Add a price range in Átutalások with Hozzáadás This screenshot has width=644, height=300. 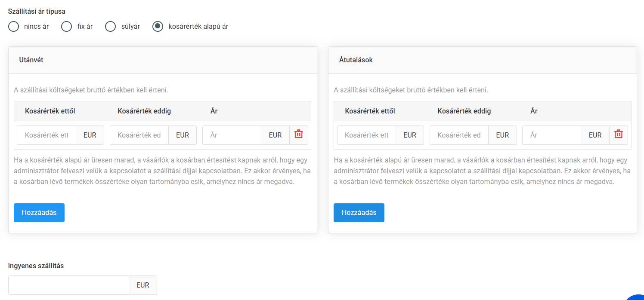click(359, 213)
